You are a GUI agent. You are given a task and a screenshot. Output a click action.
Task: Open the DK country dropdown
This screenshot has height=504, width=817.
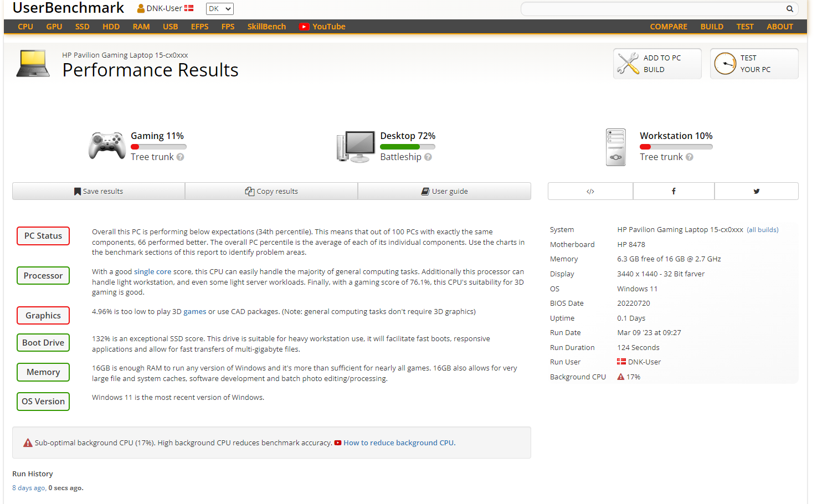(220, 9)
